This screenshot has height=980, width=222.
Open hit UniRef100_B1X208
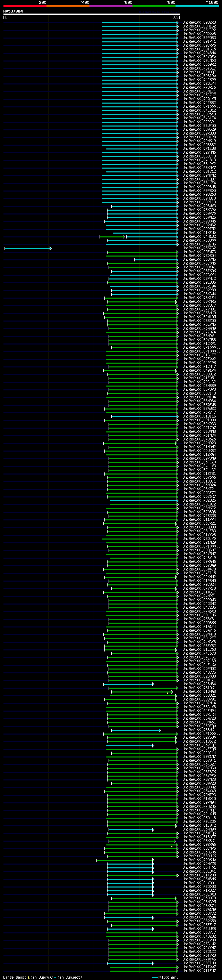pos(199,875)
